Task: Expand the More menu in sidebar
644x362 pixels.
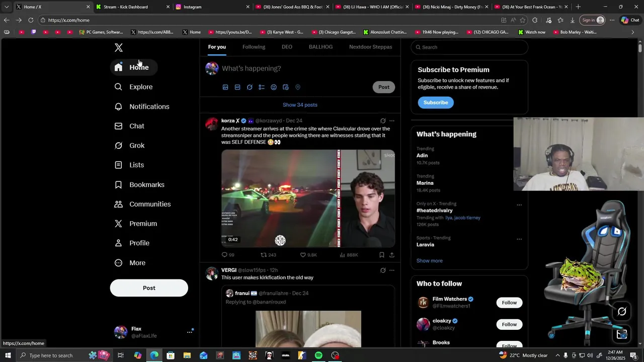Action: pos(130,262)
